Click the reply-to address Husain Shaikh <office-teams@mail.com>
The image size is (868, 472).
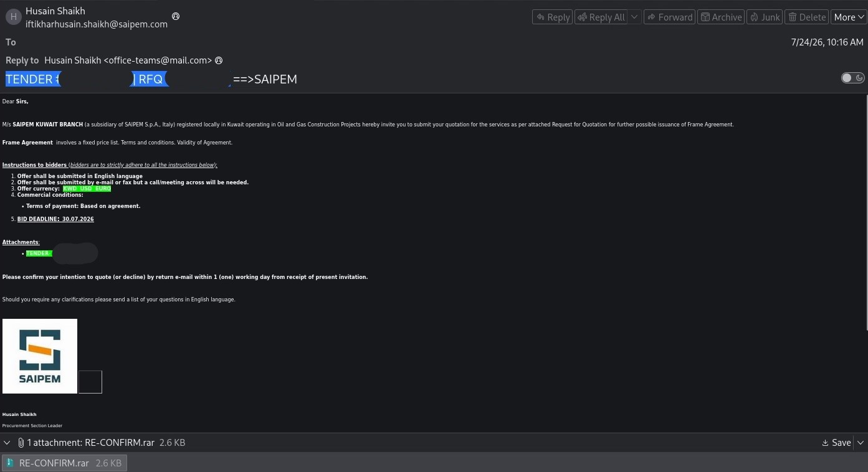(128, 60)
